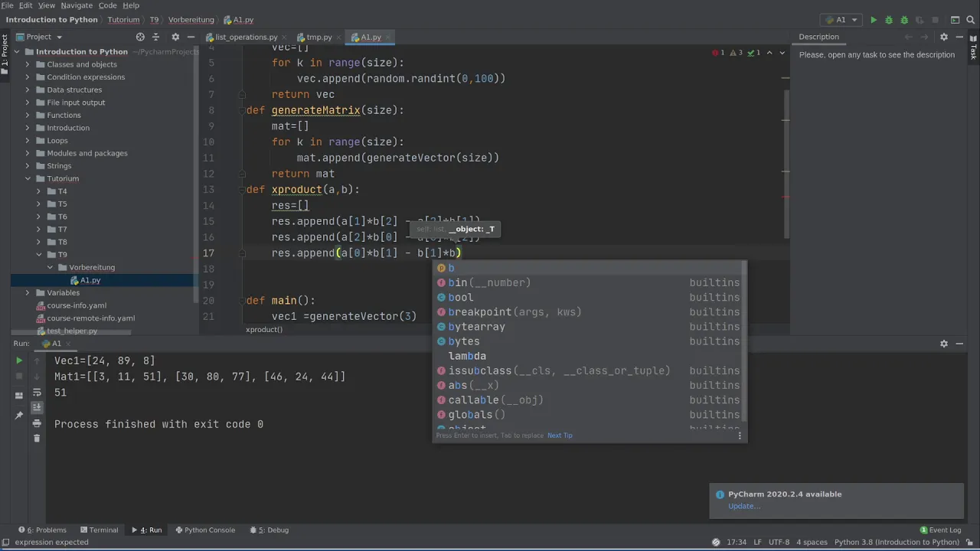The image size is (980, 551).
Task: Open the Navigate menu
Action: point(77,5)
